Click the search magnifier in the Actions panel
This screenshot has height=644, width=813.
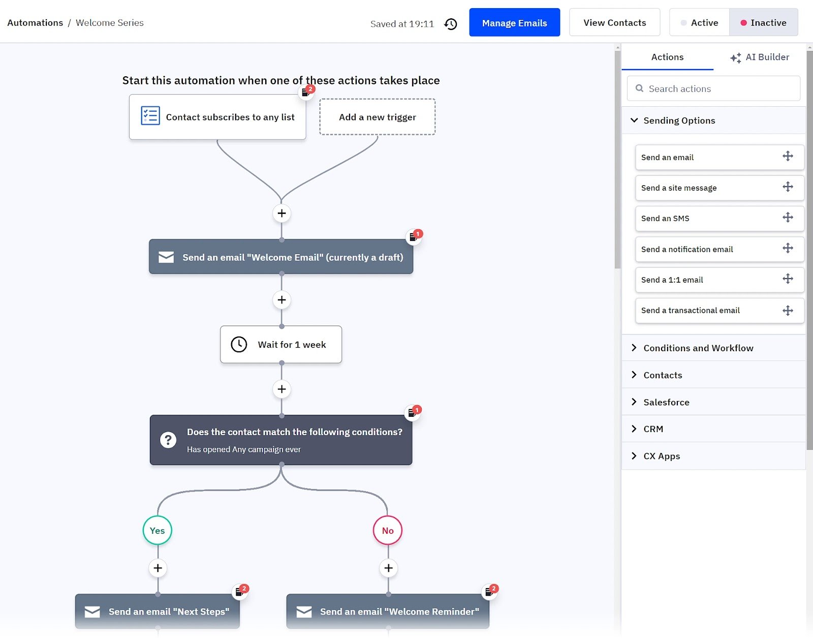[x=640, y=88]
